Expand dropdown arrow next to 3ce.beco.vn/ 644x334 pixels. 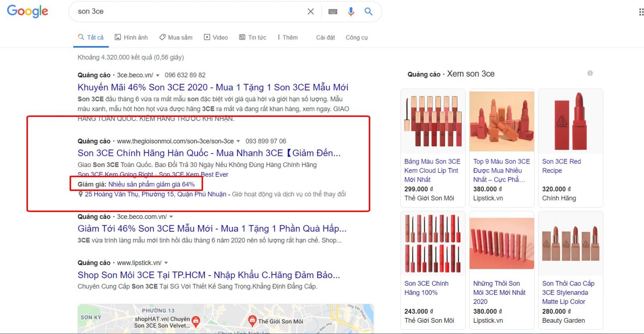pos(158,75)
